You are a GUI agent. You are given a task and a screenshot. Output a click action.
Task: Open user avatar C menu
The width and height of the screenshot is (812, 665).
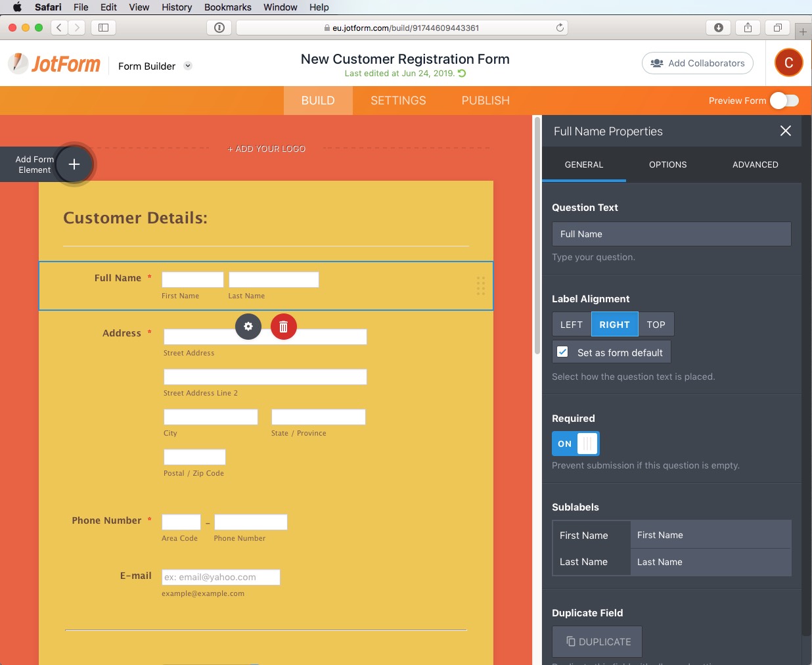pyautogui.click(x=788, y=63)
